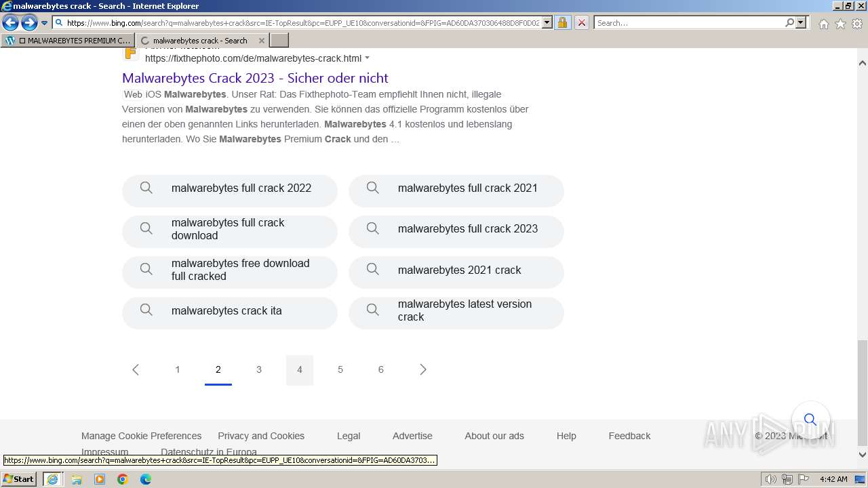Open About our ads link
Viewport: 868px width, 488px height.
(494, 436)
